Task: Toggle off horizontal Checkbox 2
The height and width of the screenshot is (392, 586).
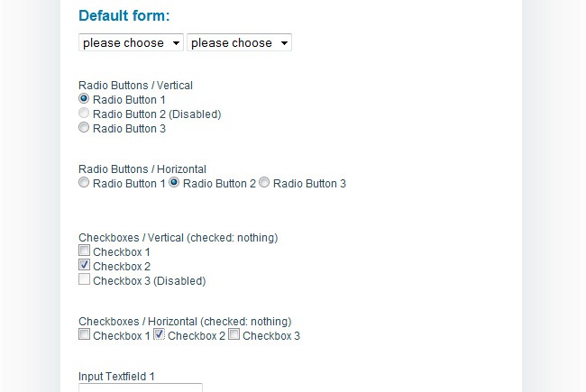Action: click(x=160, y=335)
